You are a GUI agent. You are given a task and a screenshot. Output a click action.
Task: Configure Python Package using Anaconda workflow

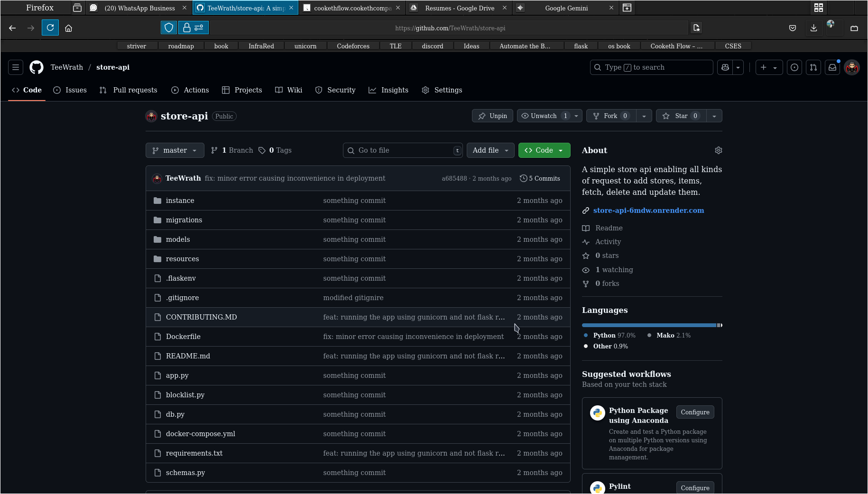tap(695, 412)
